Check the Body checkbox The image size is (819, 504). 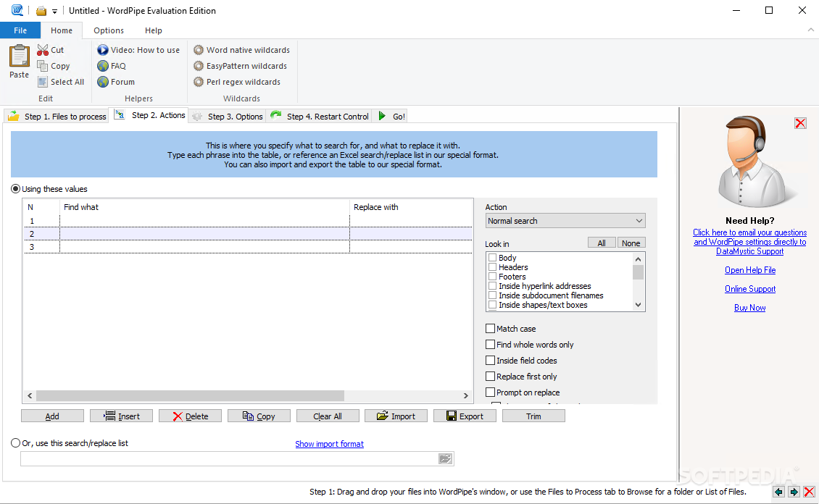492,258
